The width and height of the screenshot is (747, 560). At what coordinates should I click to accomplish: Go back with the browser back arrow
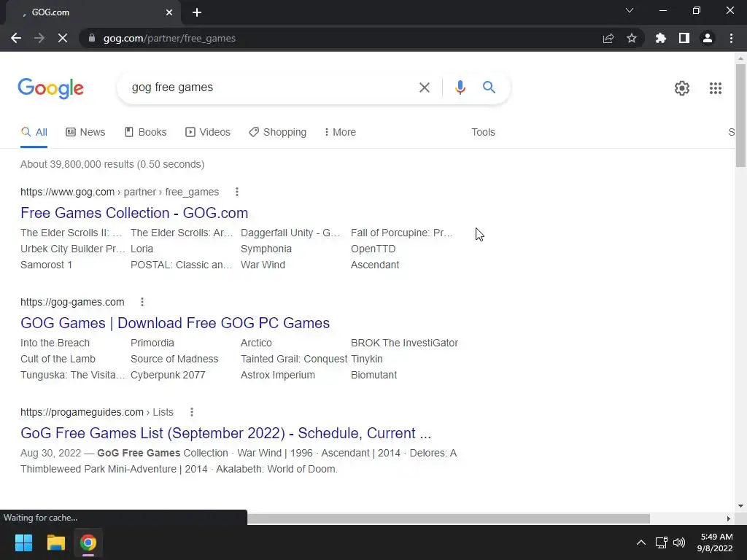[x=16, y=38]
